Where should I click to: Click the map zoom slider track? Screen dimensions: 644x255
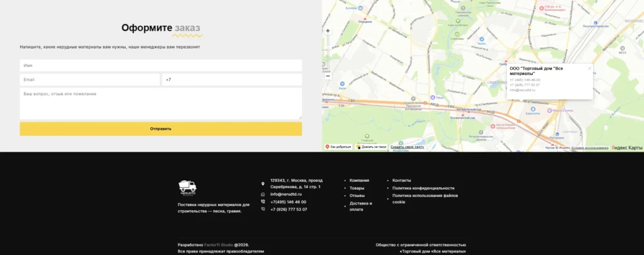tap(328, 54)
